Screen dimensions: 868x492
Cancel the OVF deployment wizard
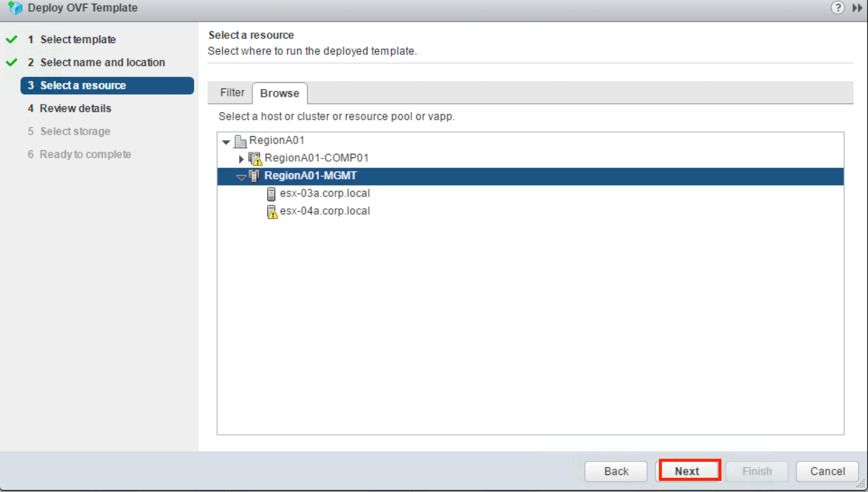(827, 471)
